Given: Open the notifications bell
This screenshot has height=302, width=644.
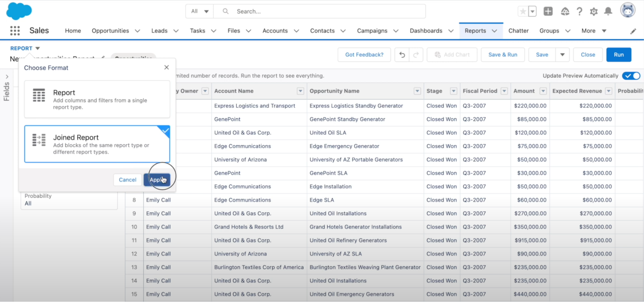Looking at the screenshot, I should pyautogui.click(x=608, y=11).
